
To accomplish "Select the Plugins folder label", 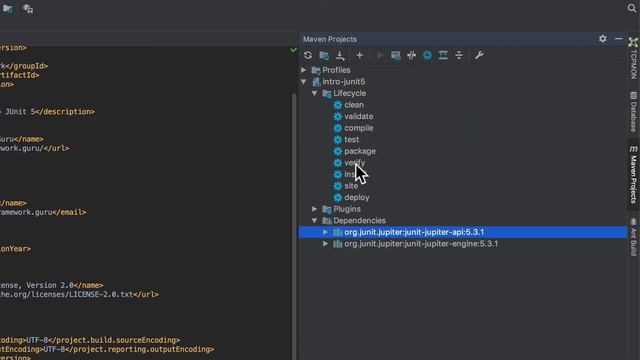I will tap(347, 209).
